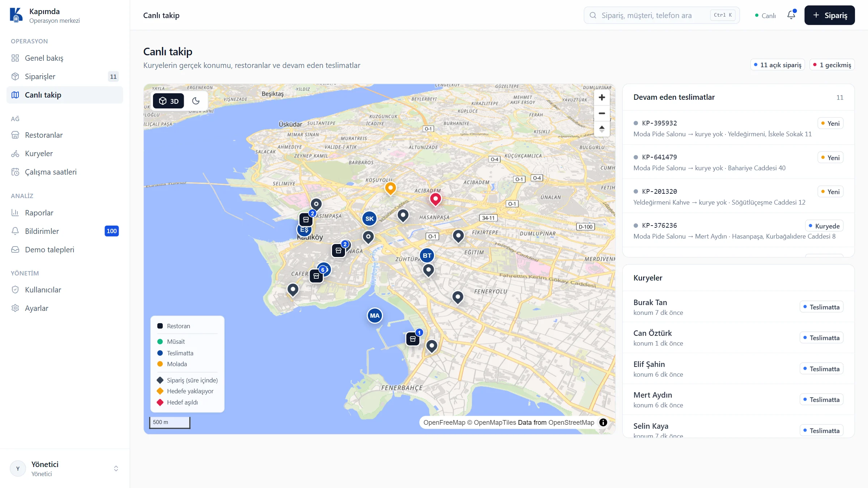Open Ayarlar settings page

(65, 308)
